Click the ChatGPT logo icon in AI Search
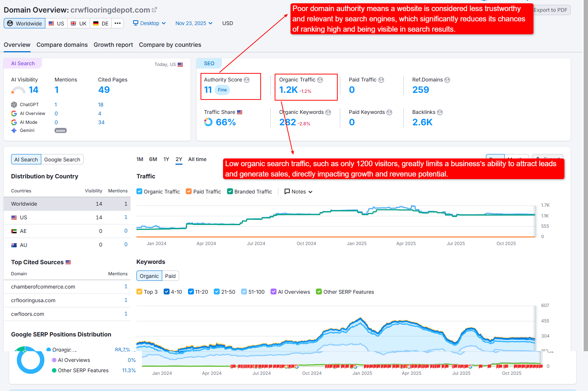588x391 pixels. point(14,105)
